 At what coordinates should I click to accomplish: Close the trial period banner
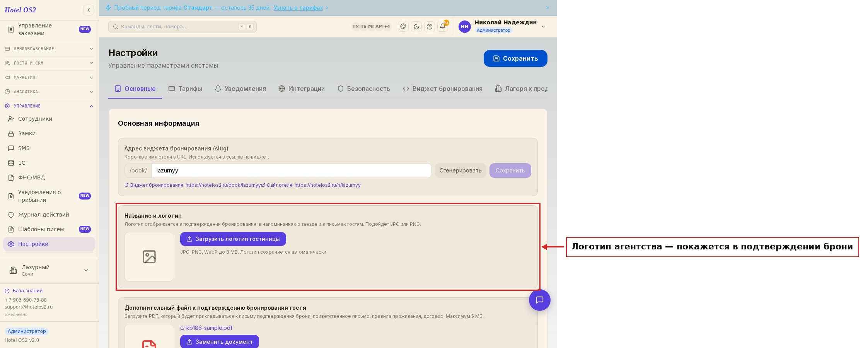[x=548, y=8]
